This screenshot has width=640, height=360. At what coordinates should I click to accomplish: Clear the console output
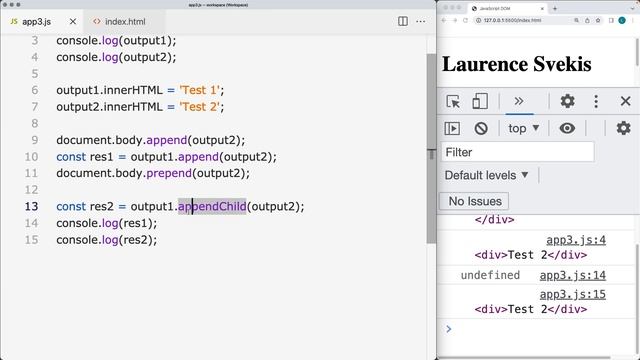tap(481, 129)
